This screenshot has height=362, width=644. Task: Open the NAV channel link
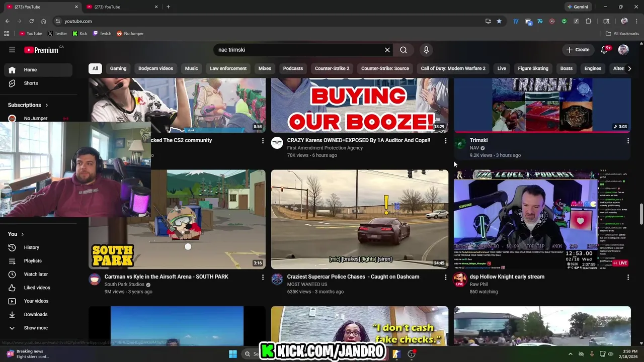click(474, 148)
